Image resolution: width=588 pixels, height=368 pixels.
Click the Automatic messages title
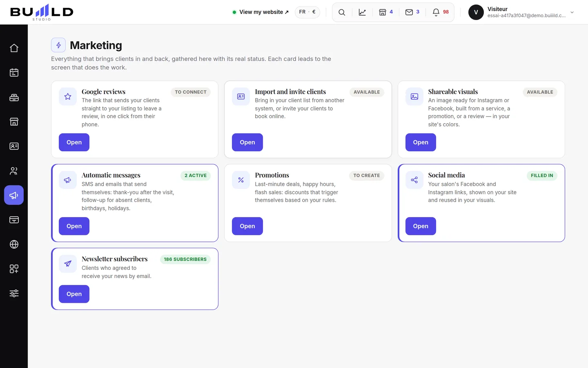coord(111,175)
